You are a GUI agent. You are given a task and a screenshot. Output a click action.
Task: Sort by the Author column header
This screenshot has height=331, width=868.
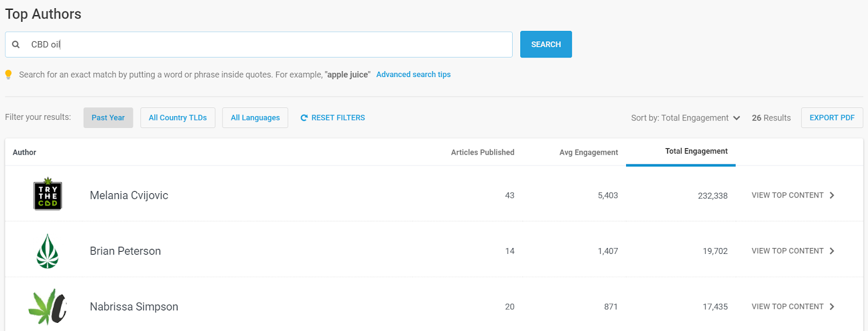24,152
